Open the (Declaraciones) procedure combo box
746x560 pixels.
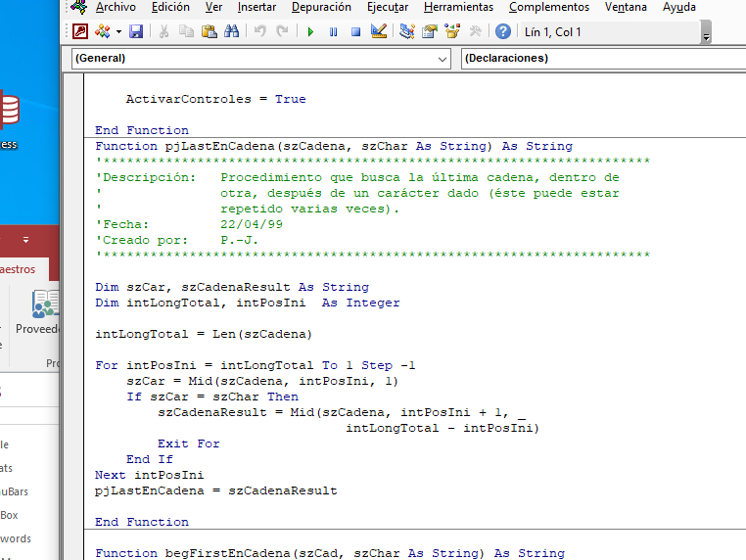(603, 59)
